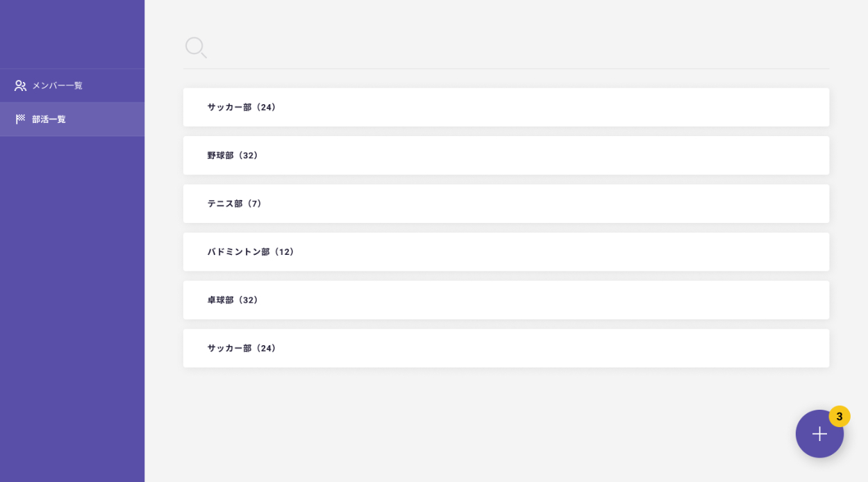Click the (7) count beside テニス部
Screen dimensions: 868x482
(x=255, y=203)
